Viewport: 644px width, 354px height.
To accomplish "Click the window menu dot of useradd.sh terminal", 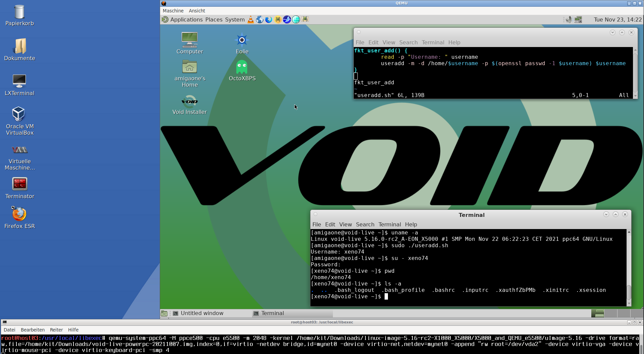I will (358, 32).
